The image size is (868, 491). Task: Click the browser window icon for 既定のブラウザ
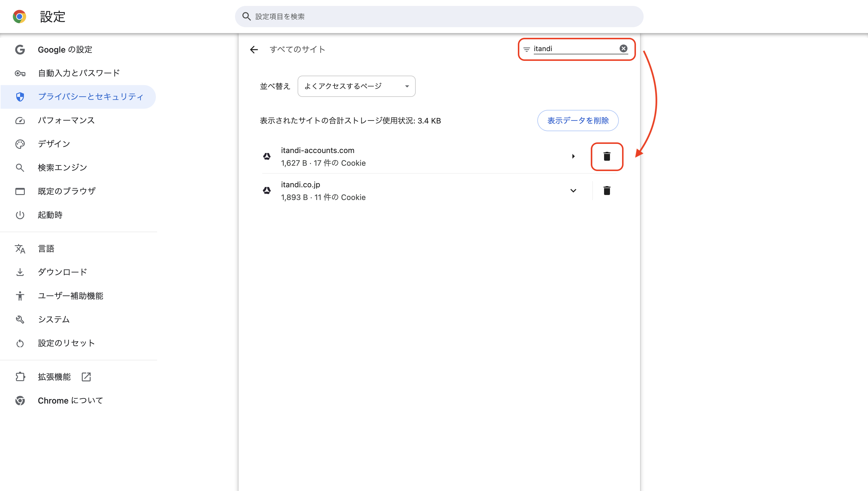20,191
